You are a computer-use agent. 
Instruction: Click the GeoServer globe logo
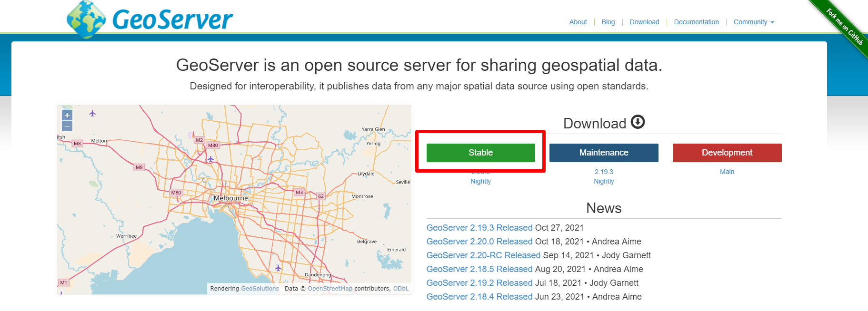(86, 19)
